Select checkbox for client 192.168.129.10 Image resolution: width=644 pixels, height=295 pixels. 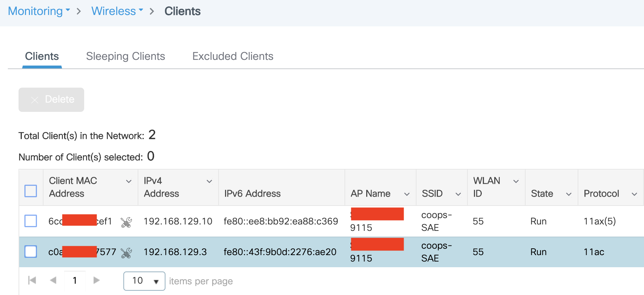click(x=31, y=221)
